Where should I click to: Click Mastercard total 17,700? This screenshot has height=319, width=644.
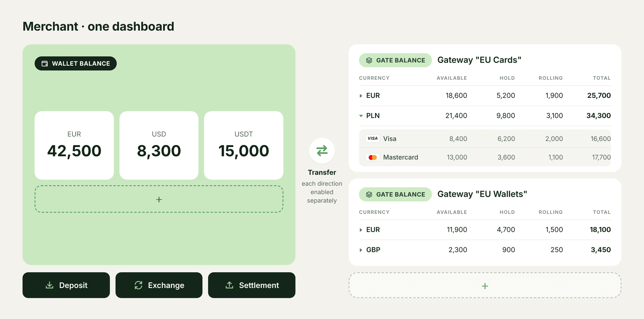601,157
